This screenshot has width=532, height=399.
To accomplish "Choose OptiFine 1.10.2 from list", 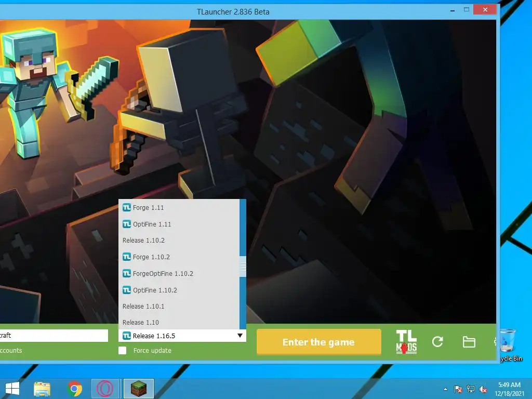I will pos(179,290).
